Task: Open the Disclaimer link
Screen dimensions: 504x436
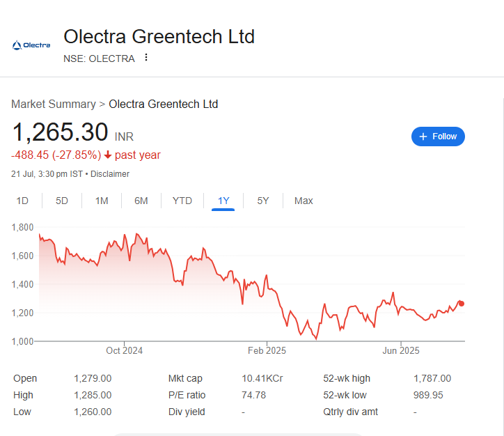Action: click(x=110, y=174)
